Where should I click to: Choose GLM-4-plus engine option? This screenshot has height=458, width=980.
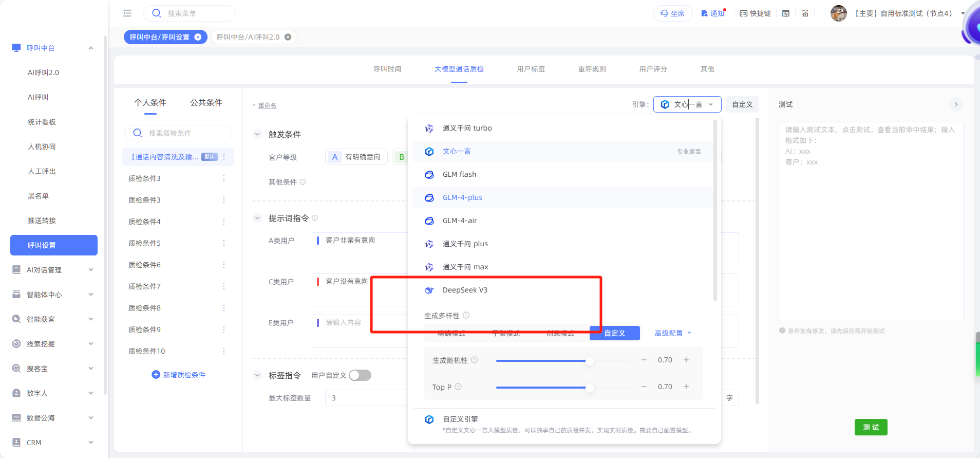pos(562,197)
